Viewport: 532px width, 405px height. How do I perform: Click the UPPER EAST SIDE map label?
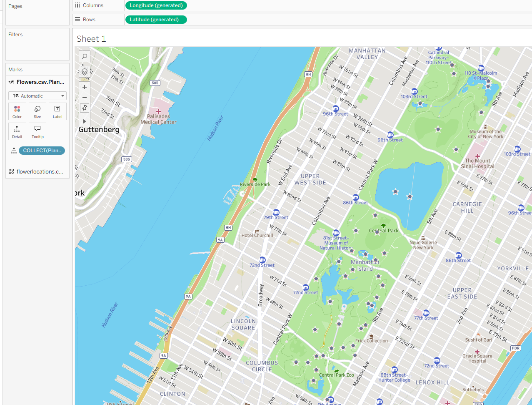462,293
